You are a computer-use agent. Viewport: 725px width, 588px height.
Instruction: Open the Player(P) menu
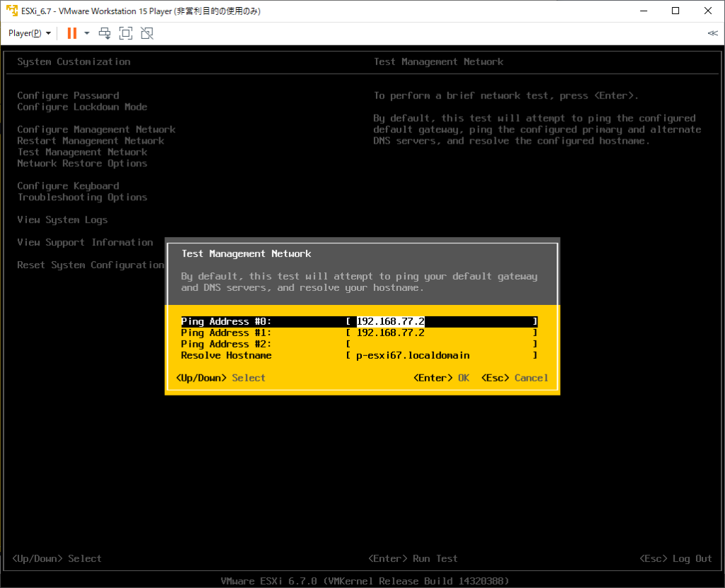[29, 33]
